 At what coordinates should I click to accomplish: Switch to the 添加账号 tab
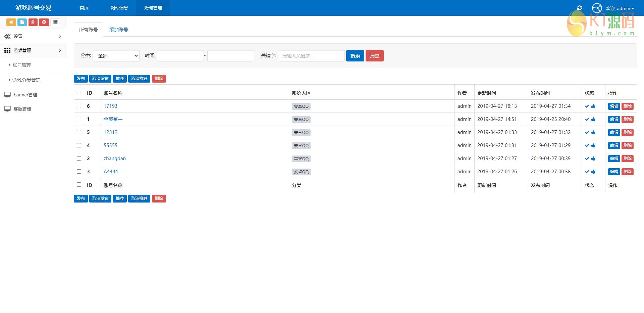118,30
